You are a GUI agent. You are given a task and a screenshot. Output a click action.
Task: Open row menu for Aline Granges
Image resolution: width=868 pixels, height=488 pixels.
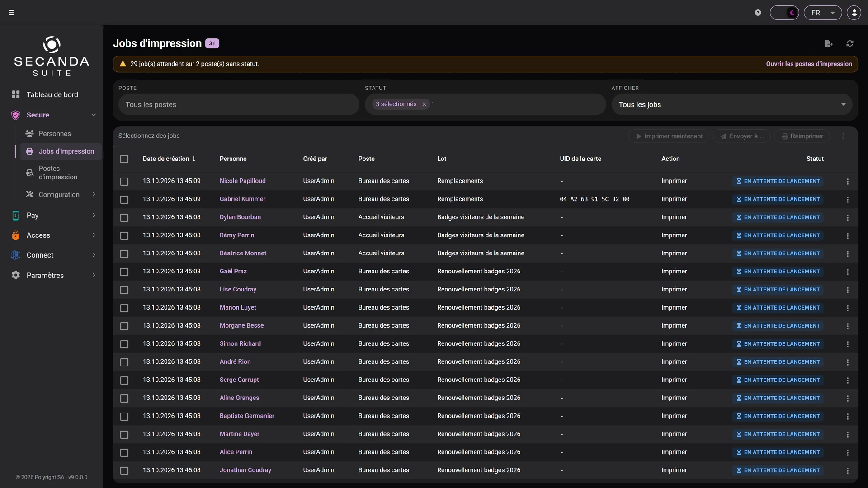pos(848,398)
